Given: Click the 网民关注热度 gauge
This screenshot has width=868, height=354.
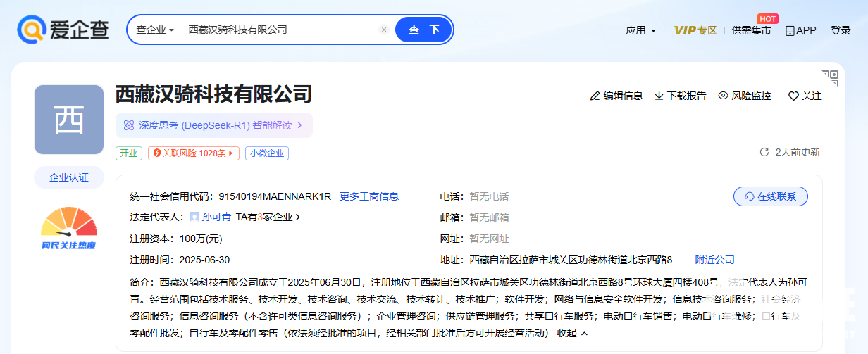Looking at the screenshot, I should (x=68, y=229).
